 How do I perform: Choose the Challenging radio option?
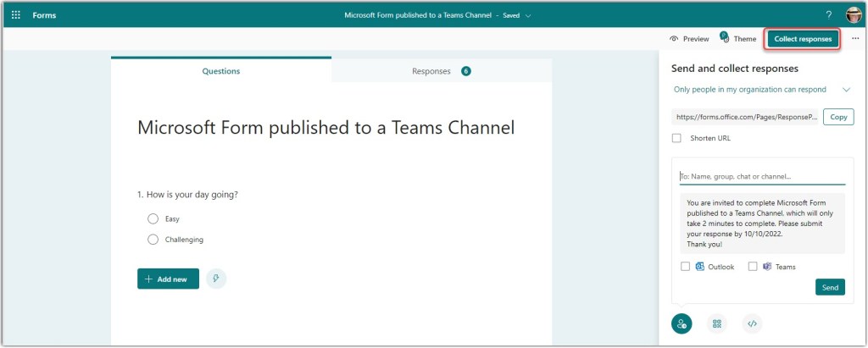(153, 240)
